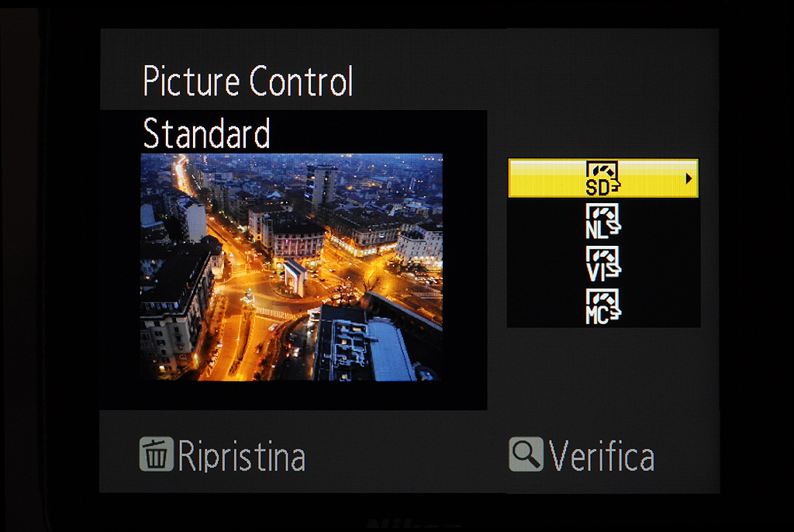Click the empty left part of the yellow highlighted row
The height and width of the screenshot is (532, 794).
tap(547, 178)
